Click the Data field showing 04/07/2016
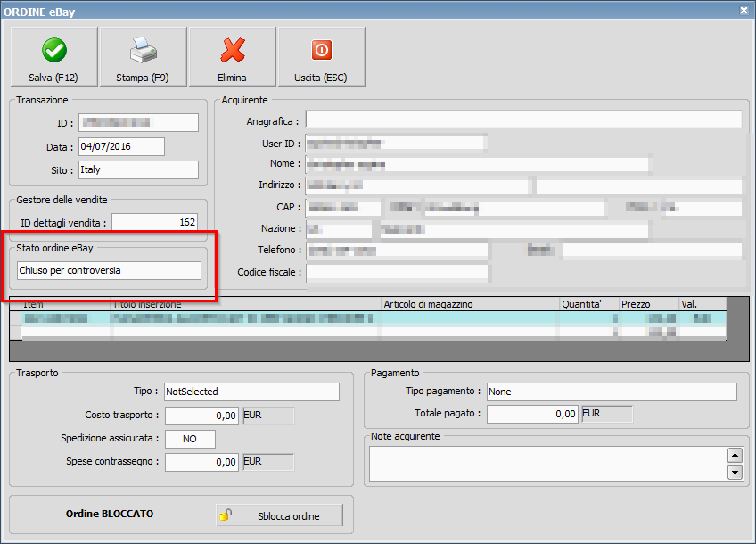The width and height of the screenshot is (756, 544). (121, 146)
